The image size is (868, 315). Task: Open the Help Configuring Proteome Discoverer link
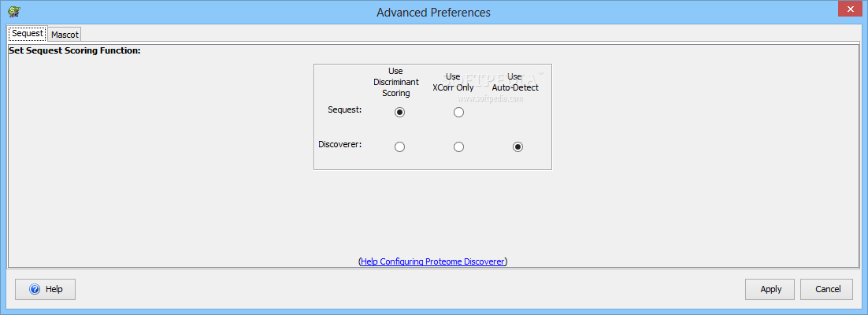pyautogui.click(x=432, y=261)
